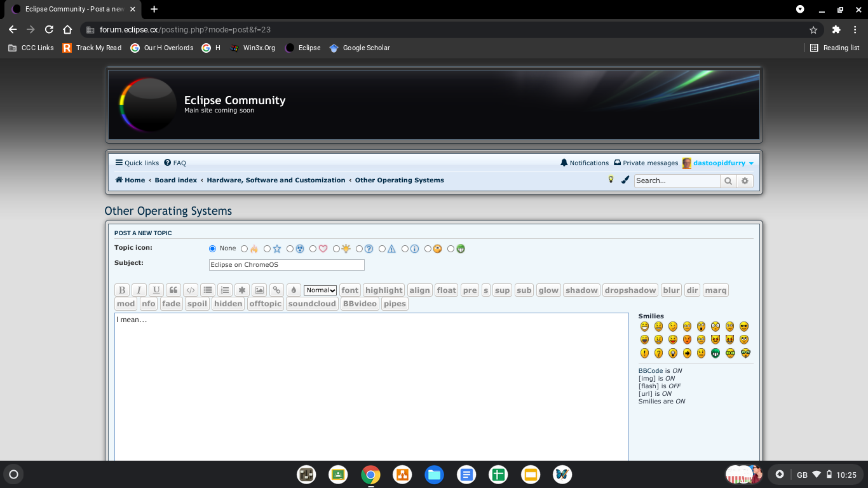
Task: Choose the heart topic icon option
Action: coord(313,249)
